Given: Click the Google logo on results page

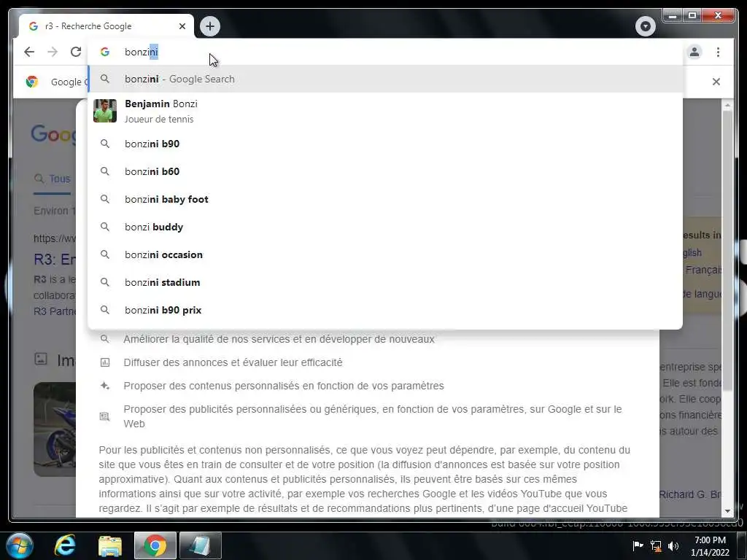Looking at the screenshot, I should [x=53, y=134].
